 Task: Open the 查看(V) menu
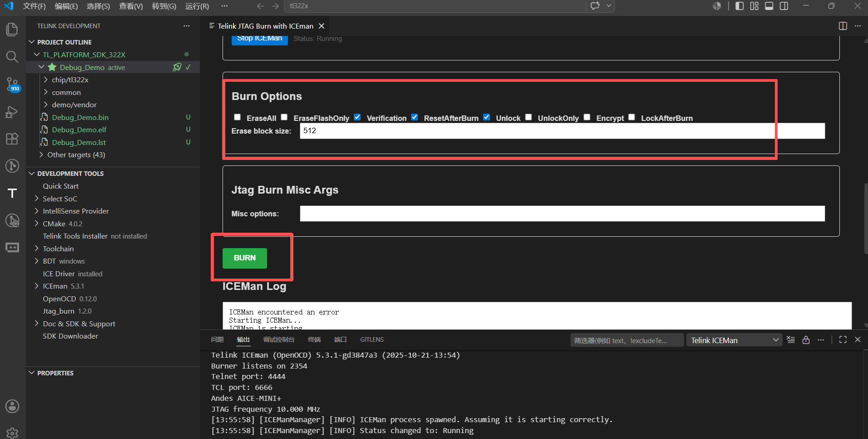tap(131, 6)
